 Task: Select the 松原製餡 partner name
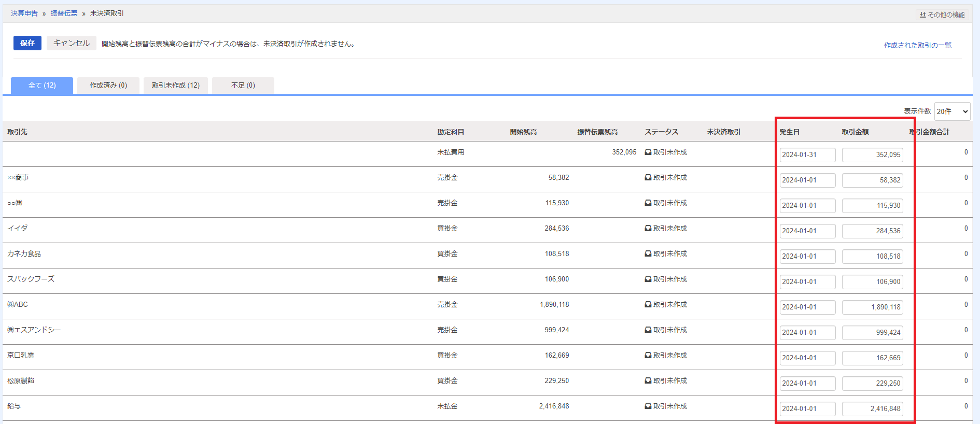coord(21,381)
